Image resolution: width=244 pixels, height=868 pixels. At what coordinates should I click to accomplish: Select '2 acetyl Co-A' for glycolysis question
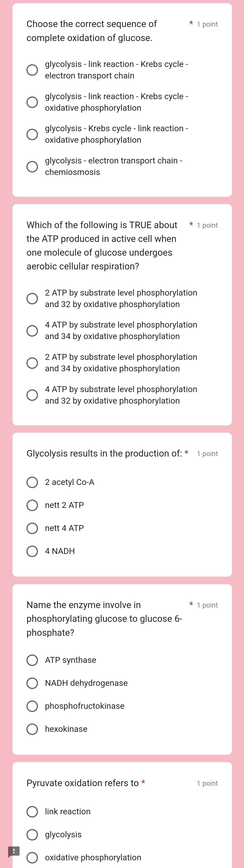tap(32, 482)
